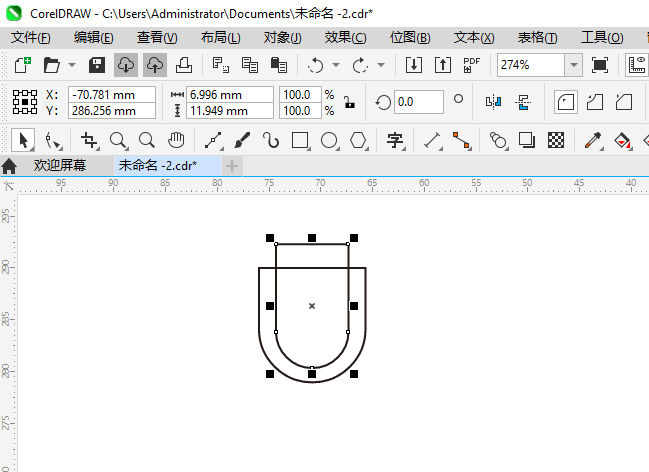This screenshot has height=472, width=649.
Task: Open the zoom level dropdown
Action: click(573, 65)
